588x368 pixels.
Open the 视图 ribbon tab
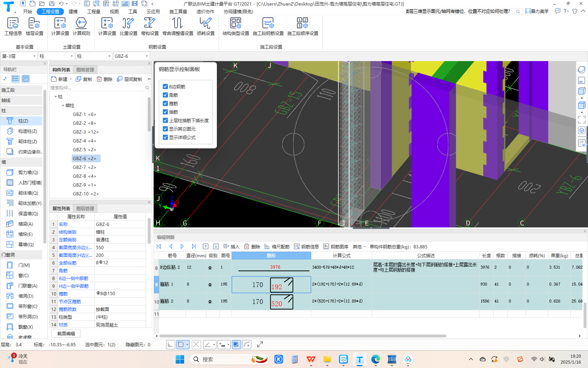pyautogui.click(x=114, y=11)
